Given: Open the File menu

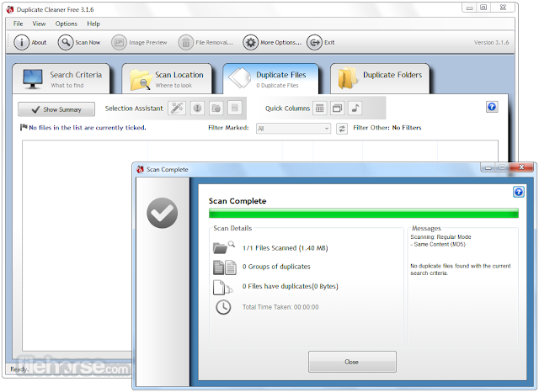Looking at the screenshot, I should [19, 24].
